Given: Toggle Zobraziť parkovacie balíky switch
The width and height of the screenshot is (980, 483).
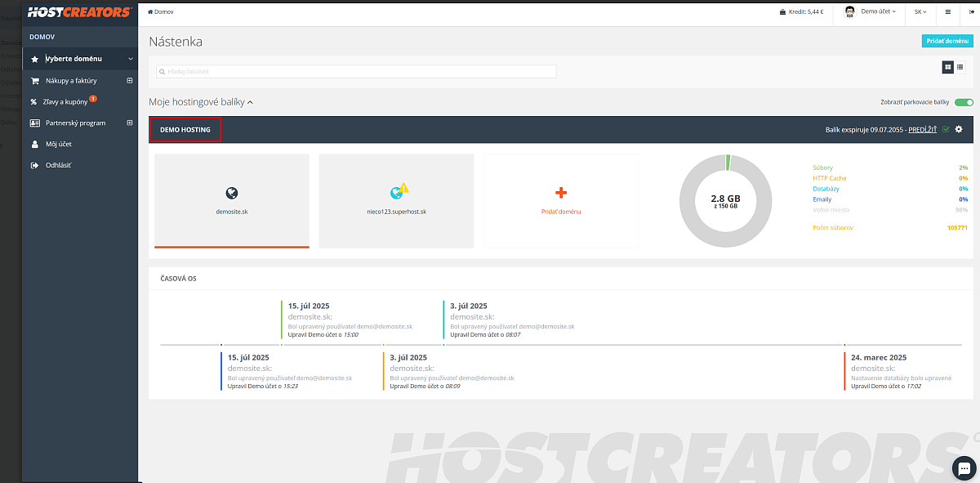Looking at the screenshot, I should [964, 103].
